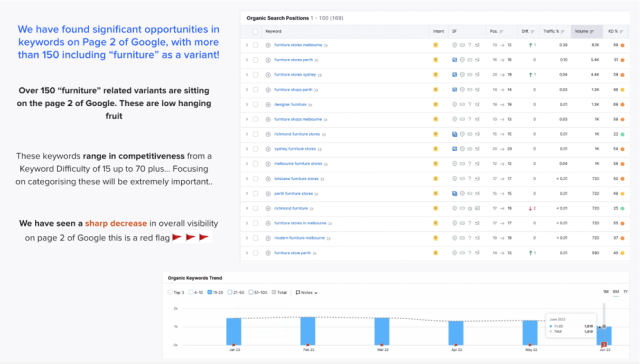Switch trend chart to 1M range
This screenshot has width=640, height=364.
[x=606, y=292]
